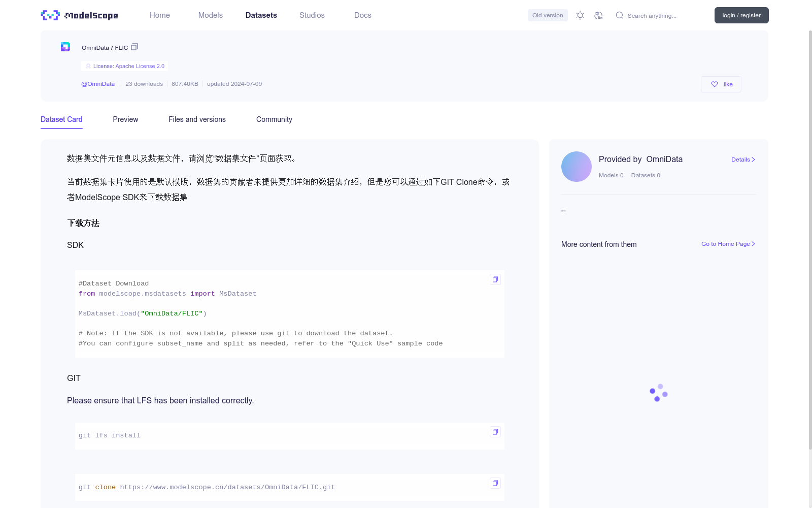The image size is (812, 508).
Task: Open the Docs nav item
Action: point(363,15)
